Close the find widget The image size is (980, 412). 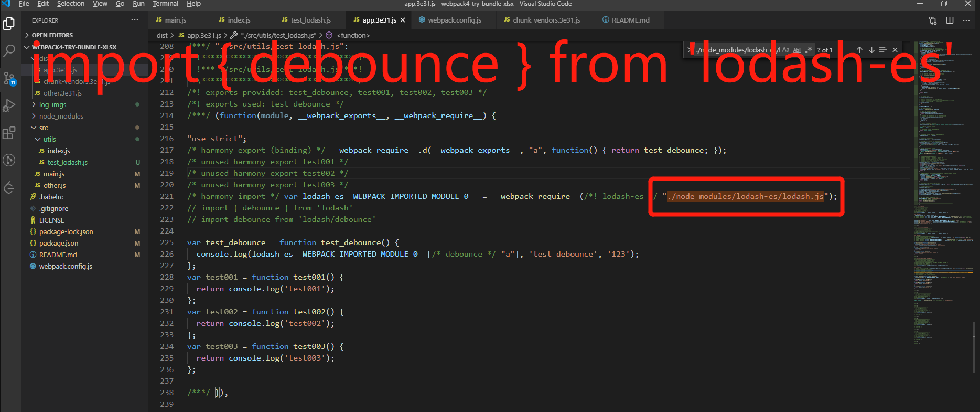tap(895, 50)
